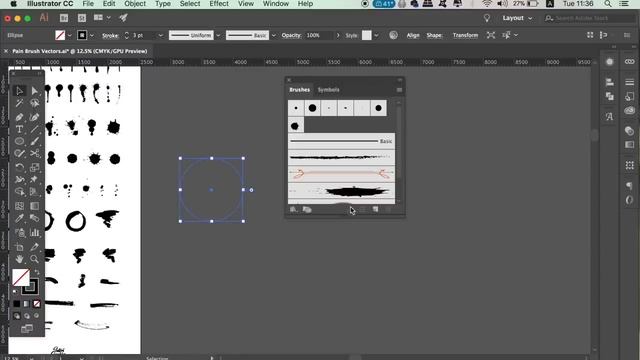Change Screen Mode at toolbar bottom
This screenshot has height=360, width=640.
[x=27, y=329]
